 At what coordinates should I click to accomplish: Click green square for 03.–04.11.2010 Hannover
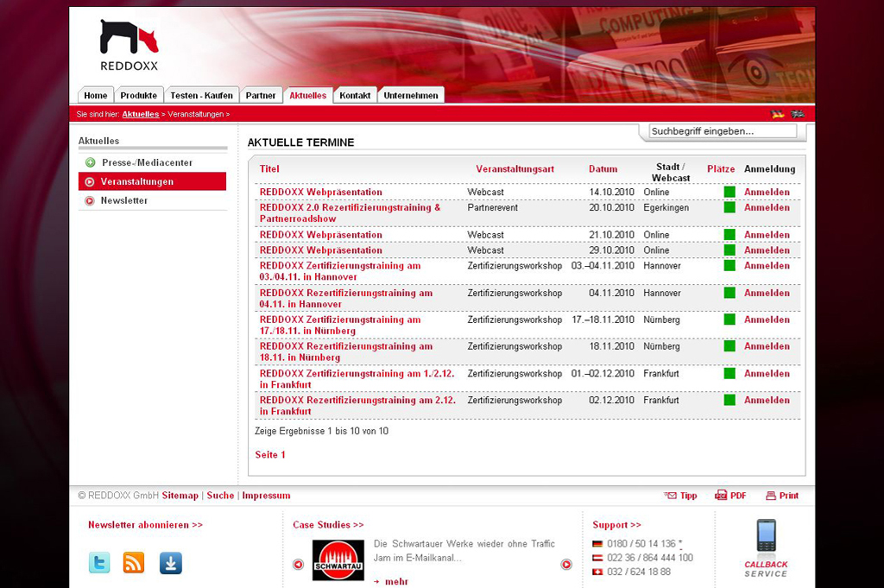pos(729,265)
